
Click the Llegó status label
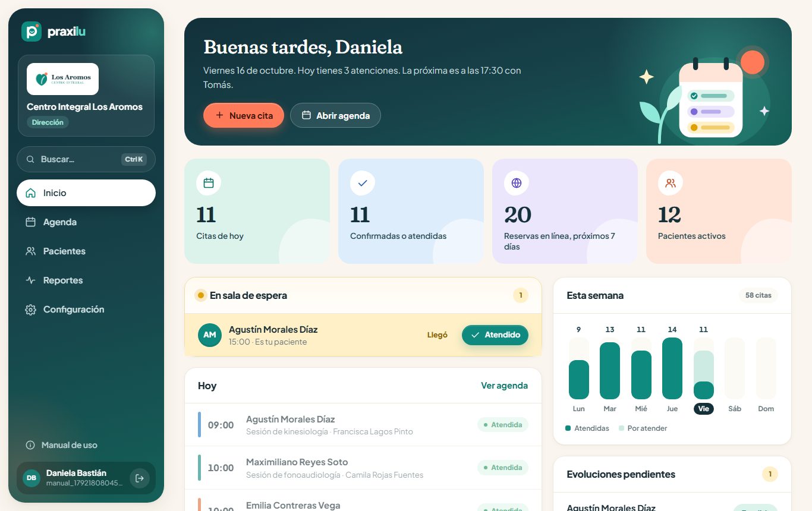pyautogui.click(x=438, y=335)
